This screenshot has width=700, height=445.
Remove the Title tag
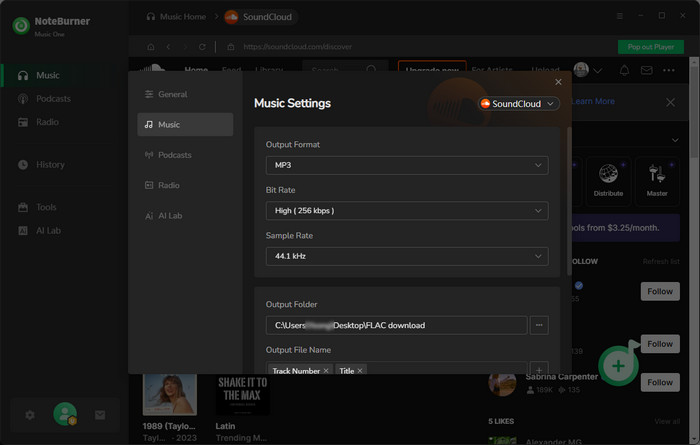click(360, 371)
